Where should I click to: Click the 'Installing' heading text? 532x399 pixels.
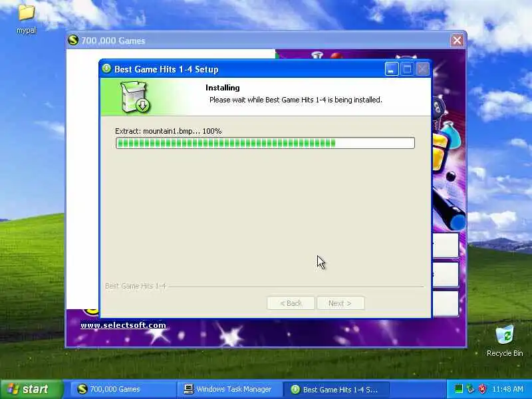[x=223, y=88]
